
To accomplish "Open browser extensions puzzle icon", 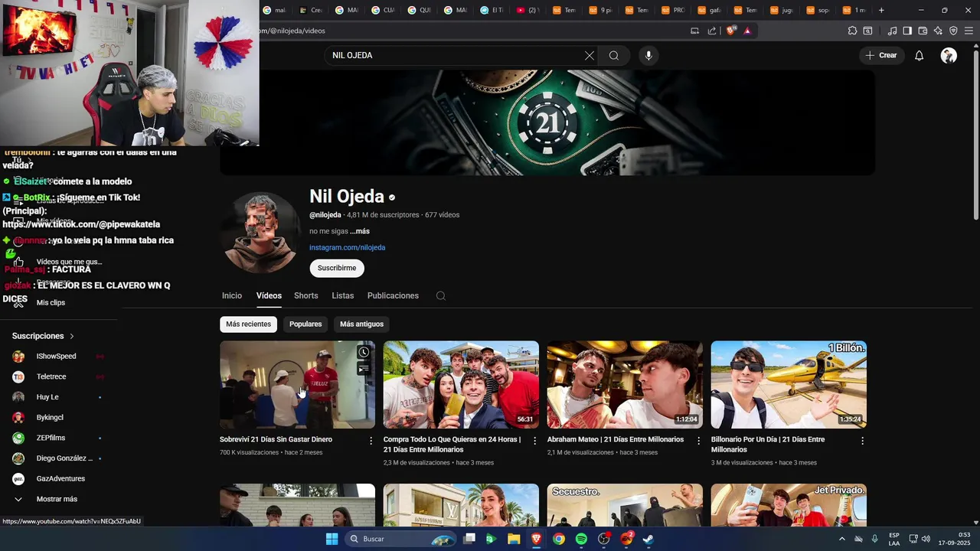I will [x=852, y=31].
